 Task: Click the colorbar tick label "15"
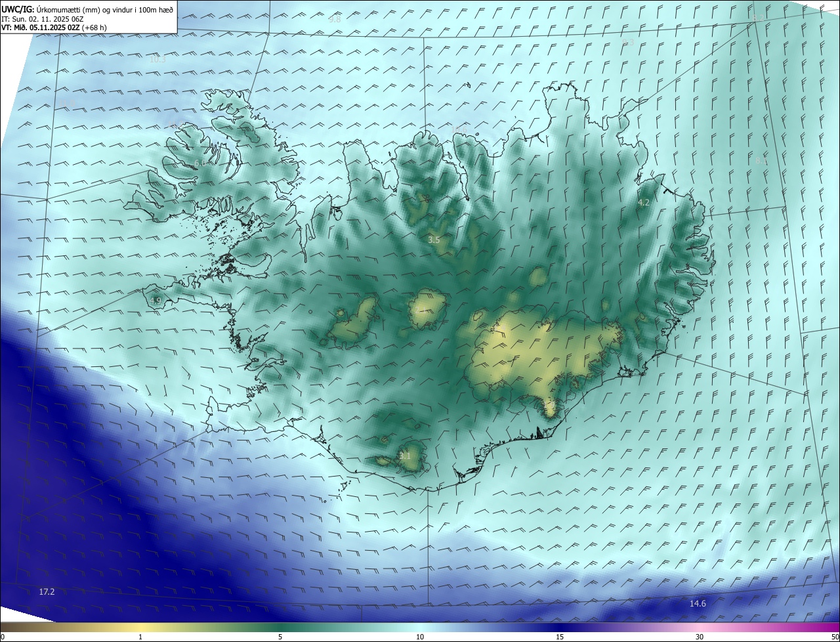(x=560, y=637)
